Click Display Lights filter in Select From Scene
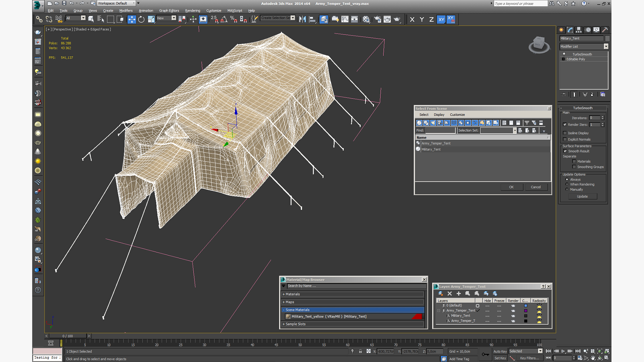This screenshot has width=644, height=362. 433,123
